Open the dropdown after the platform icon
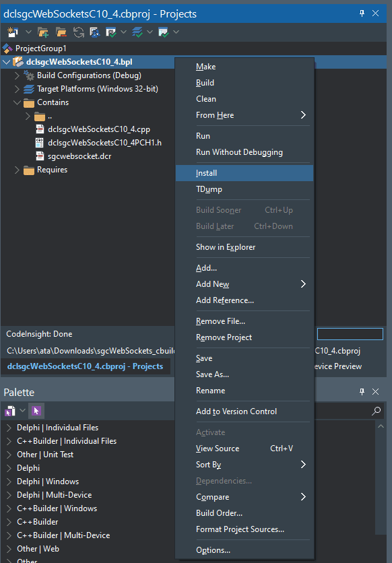Viewport: 392px width, 563px height. [150, 32]
